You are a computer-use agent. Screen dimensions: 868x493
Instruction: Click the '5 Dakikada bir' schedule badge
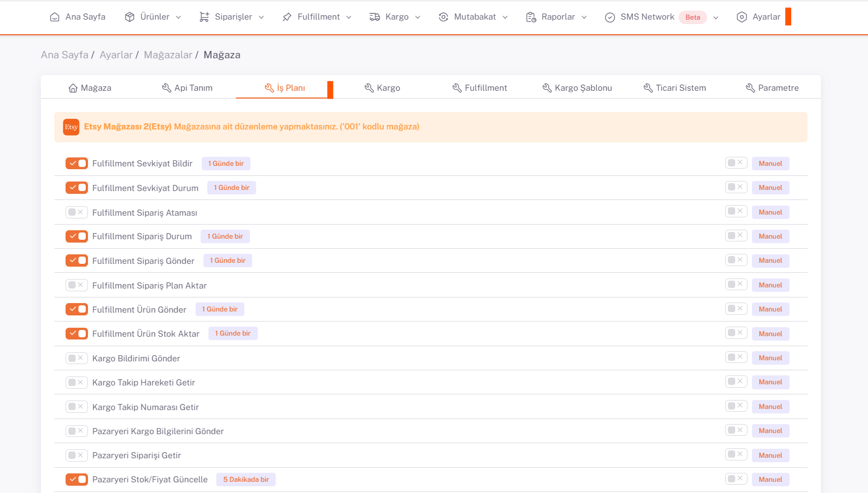(246, 480)
